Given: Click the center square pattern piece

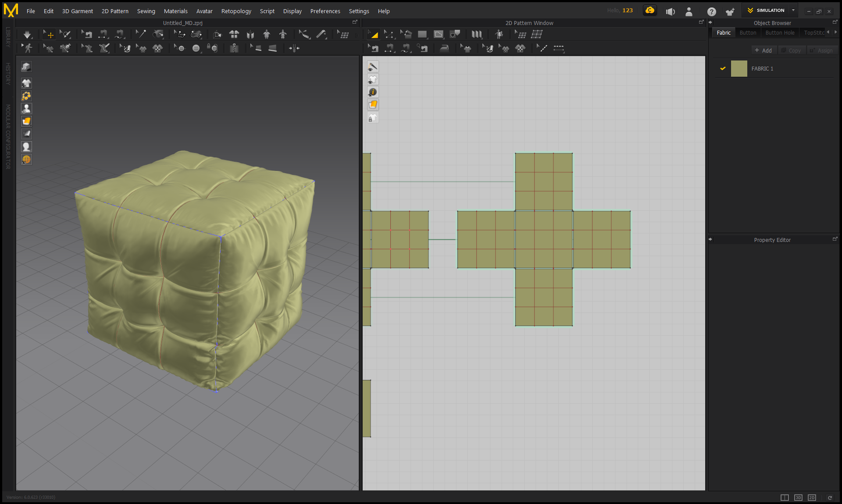Looking at the screenshot, I should tap(544, 239).
